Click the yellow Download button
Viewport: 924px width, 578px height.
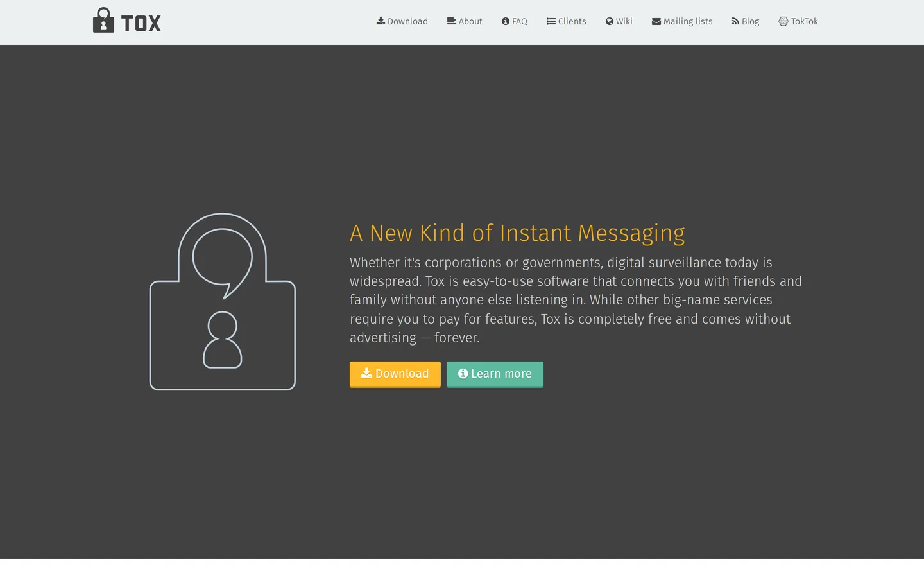(395, 374)
